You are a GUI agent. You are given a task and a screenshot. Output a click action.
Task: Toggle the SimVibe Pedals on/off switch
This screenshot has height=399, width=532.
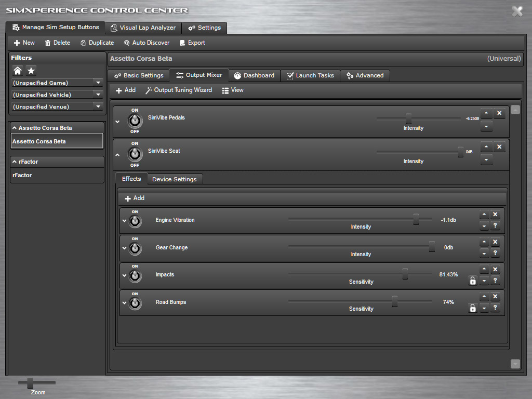tap(135, 121)
